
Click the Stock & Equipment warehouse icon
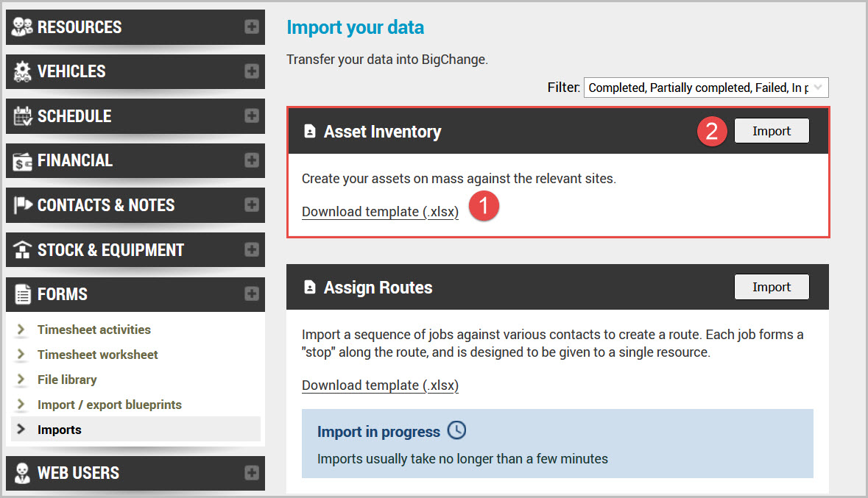(x=24, y=250)
